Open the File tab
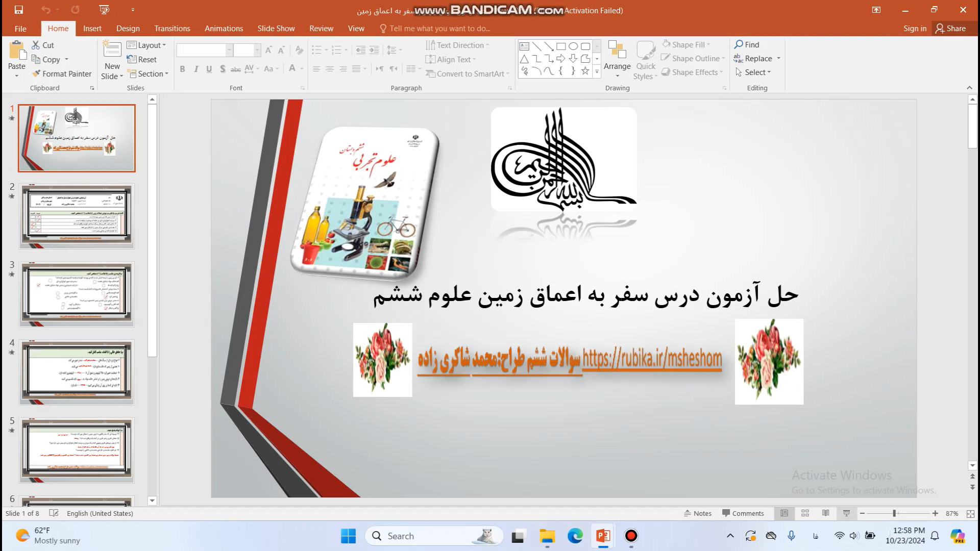 click(20, 29)
